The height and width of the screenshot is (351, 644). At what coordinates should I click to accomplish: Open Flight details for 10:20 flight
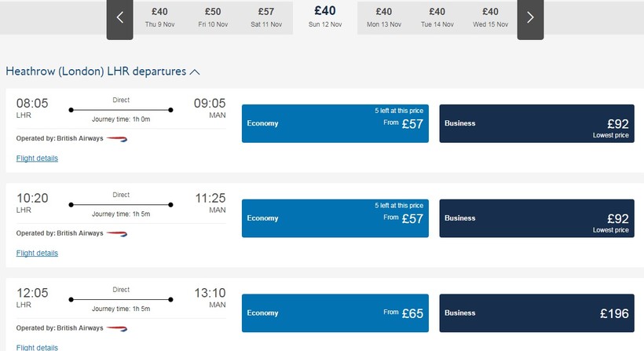click(37, 254)
